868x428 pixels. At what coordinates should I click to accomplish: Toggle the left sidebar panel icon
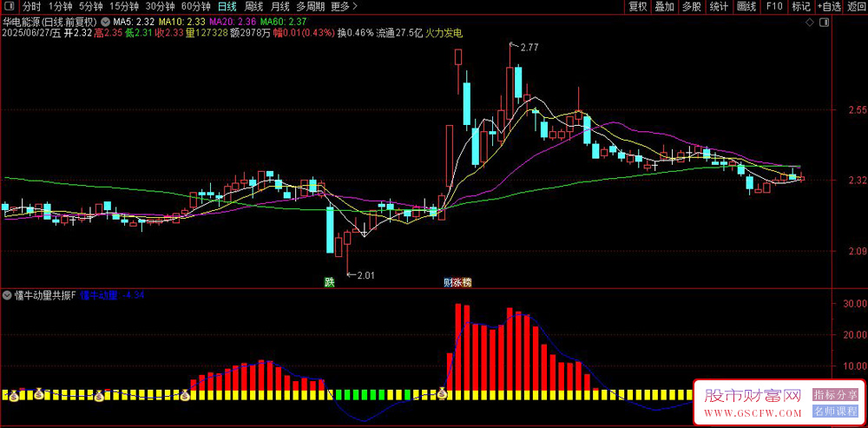click(8, 7)
